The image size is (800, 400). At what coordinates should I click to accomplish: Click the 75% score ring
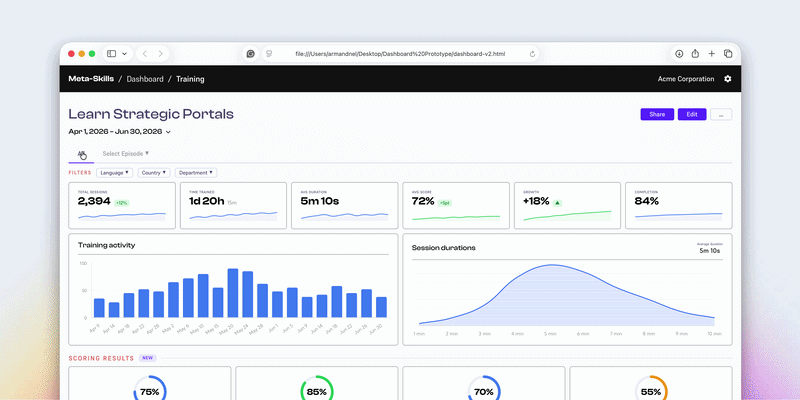149,389
